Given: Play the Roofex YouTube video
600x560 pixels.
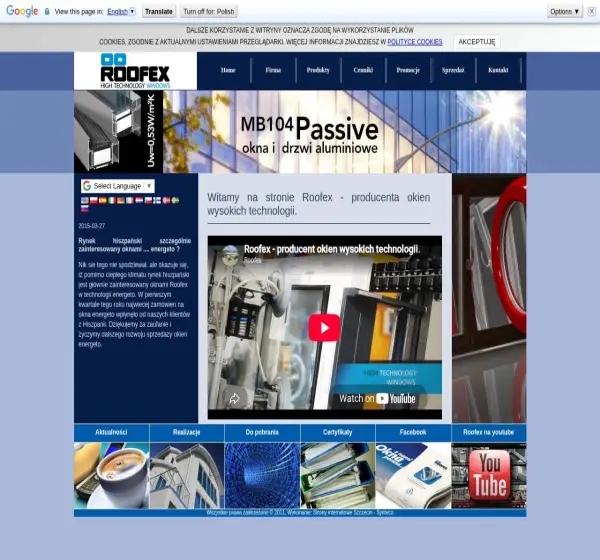Looking at the screenshot, I should point(324,328).
